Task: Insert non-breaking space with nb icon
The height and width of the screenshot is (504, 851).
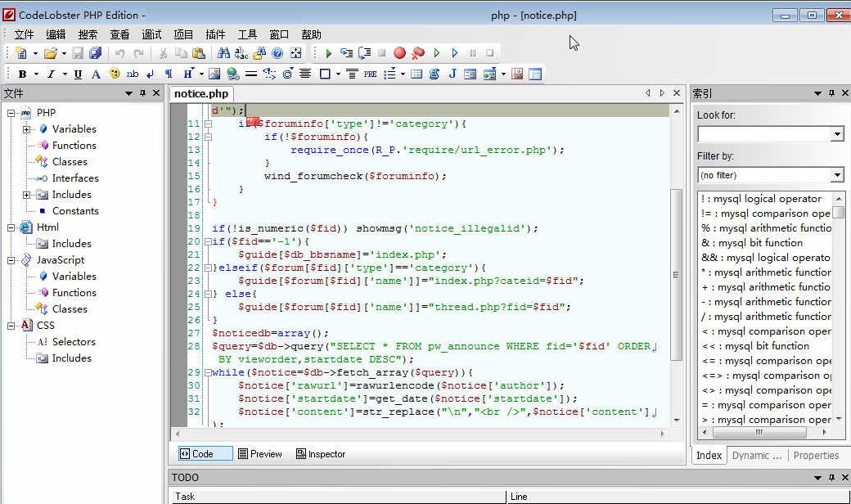Action: pos(133,74)
